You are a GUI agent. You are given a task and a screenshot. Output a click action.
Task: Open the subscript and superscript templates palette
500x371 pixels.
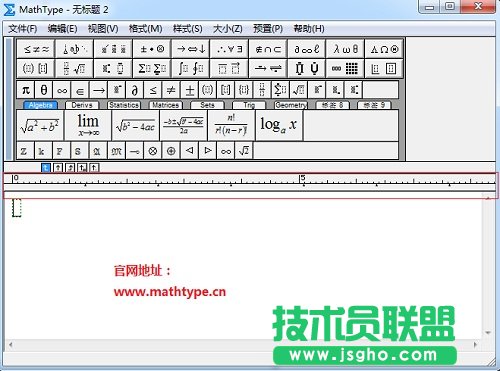(x=113, y=69)
